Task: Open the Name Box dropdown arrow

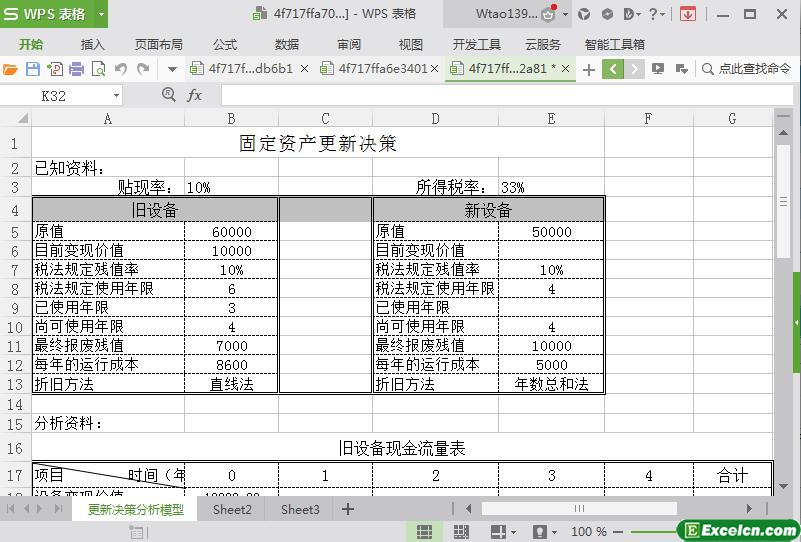Action: pos(116,96)
